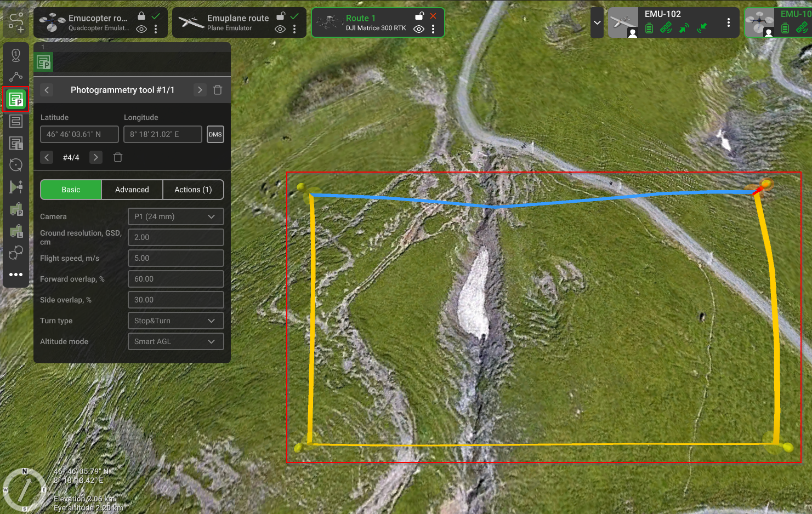Delete the Photogrammetry tool #1/1 segment

coord(218,90)
